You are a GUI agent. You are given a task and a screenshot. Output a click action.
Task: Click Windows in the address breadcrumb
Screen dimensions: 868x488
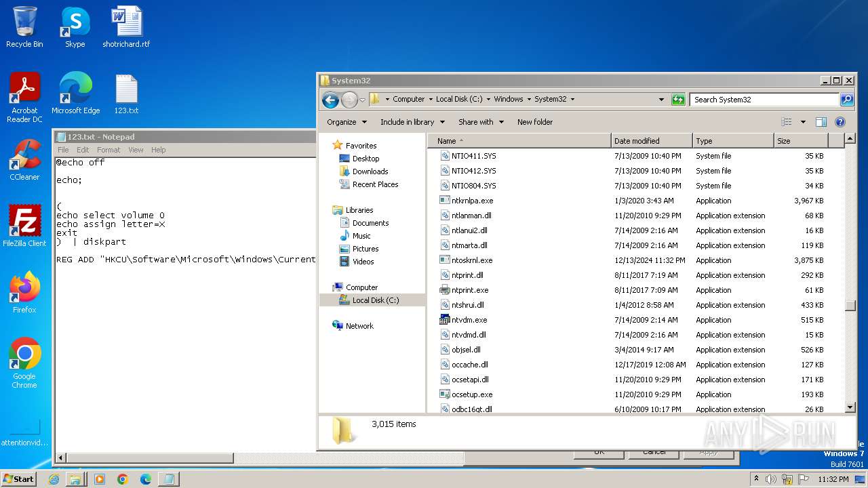click(x=508, y=99)
